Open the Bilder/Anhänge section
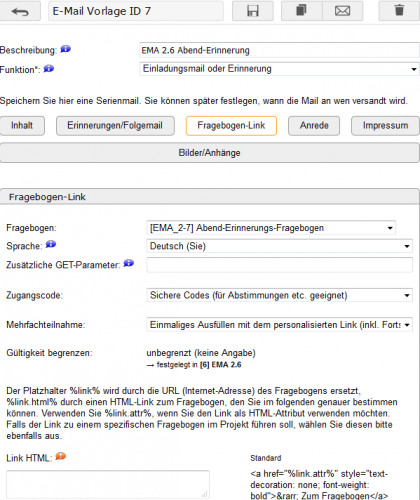 (210, 153)
